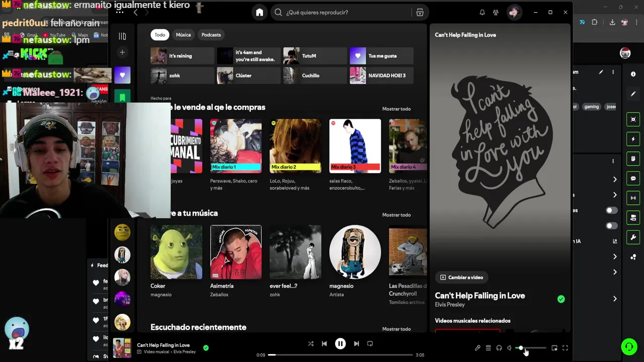Open Elvis Presley link in Now Playing panel
644x362 pixels.
coord(450,305)
